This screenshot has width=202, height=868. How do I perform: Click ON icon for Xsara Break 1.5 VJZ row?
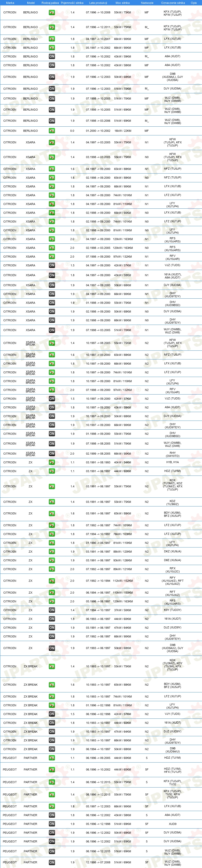click(52, 399)
